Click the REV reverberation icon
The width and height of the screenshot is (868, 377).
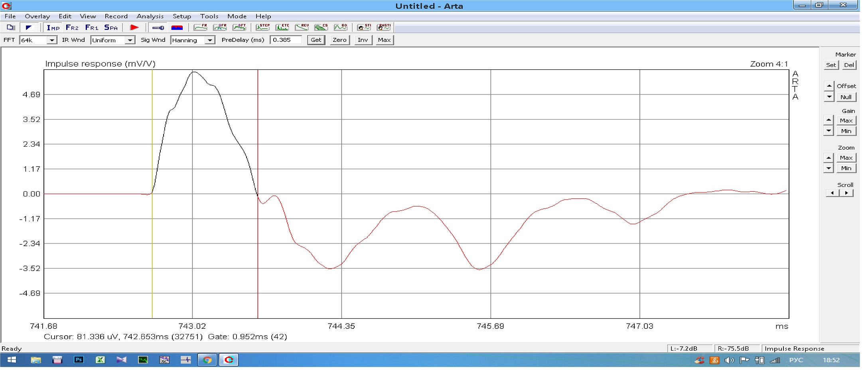pos(302,27)
